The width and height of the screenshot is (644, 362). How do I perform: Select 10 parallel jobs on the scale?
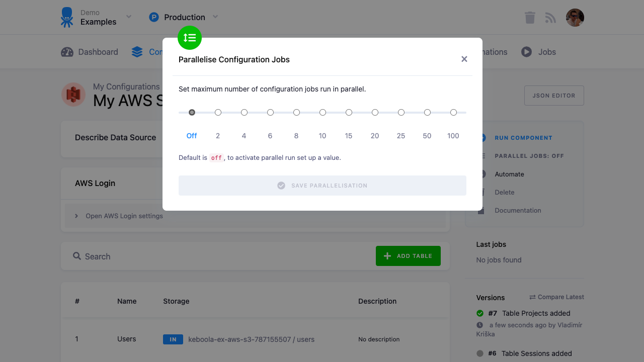[323, 112]
